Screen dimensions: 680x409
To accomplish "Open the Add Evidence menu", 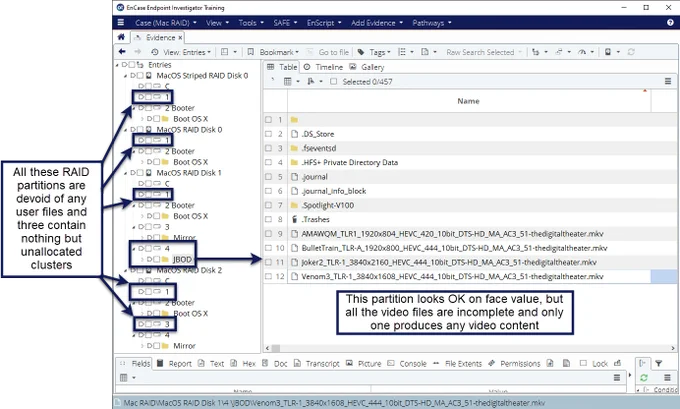I will [377, 23].
